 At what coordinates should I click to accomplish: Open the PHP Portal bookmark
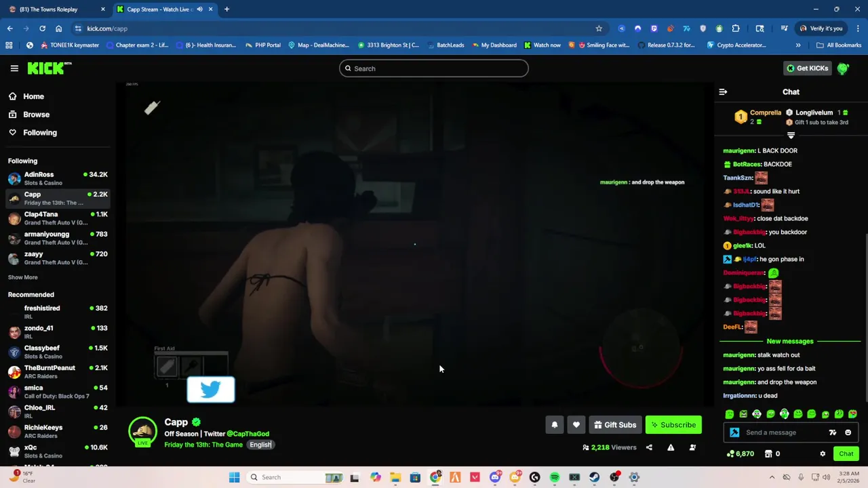click(x=262, y=45)
